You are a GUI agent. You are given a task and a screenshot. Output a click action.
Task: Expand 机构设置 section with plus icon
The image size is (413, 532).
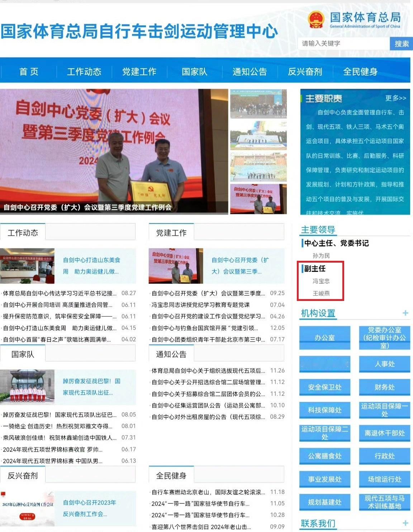(405, 313)
